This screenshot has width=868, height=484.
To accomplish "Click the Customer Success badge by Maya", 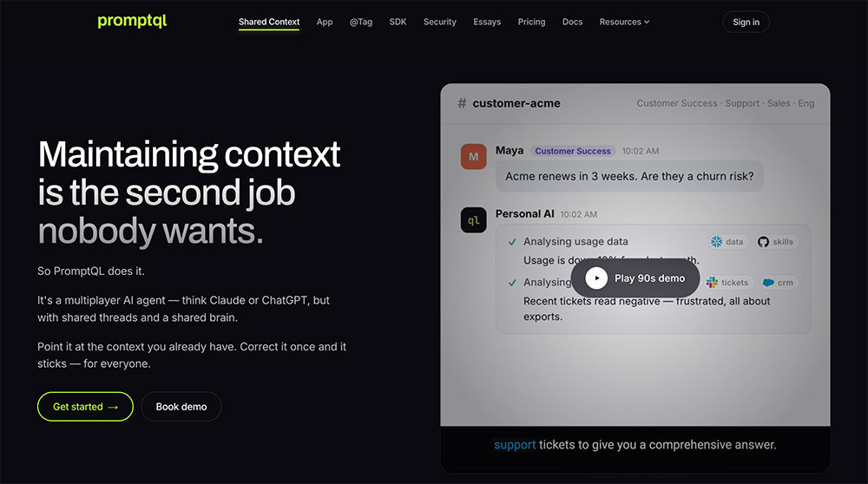I will point(572,151).
